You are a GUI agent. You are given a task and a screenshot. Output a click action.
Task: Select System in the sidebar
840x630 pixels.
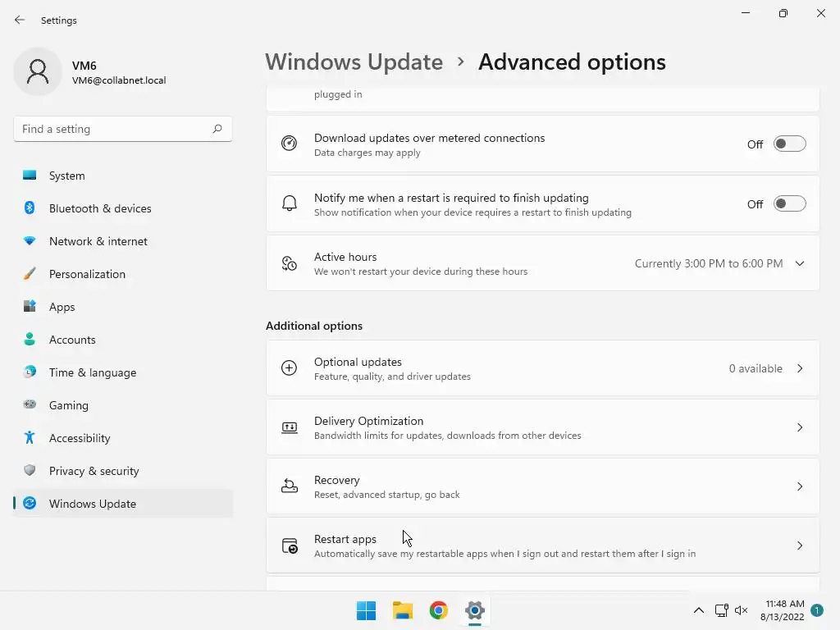pyautogui.click(x=123, y=176)
